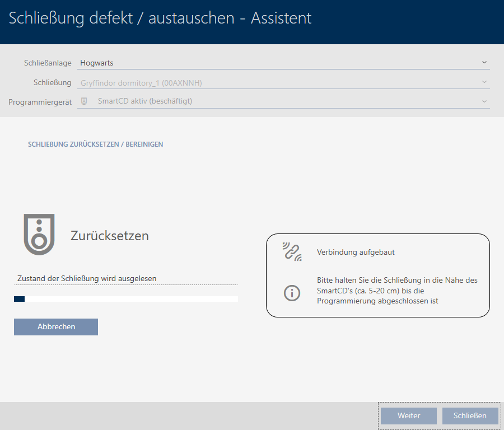Click status text Zustand der Schließung wird ausgelesen
Screen dimensions: 504x430
pyautogui.click(x=87, y=278)
